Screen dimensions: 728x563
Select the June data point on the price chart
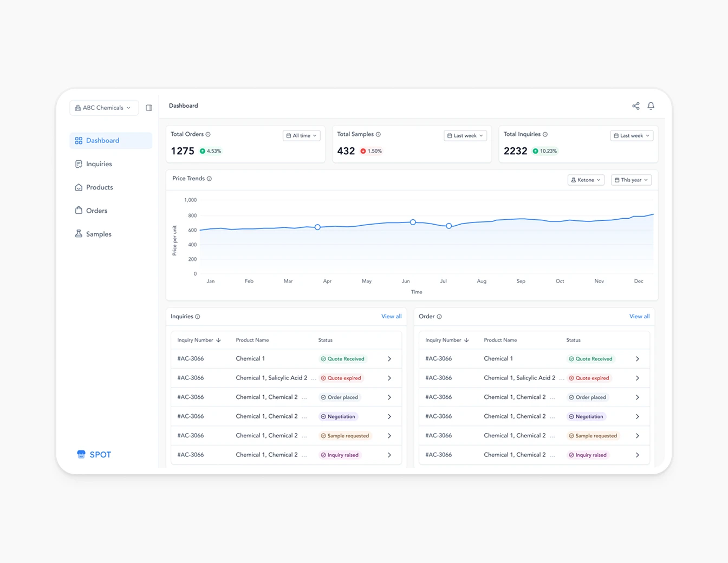tap(413, 222)
